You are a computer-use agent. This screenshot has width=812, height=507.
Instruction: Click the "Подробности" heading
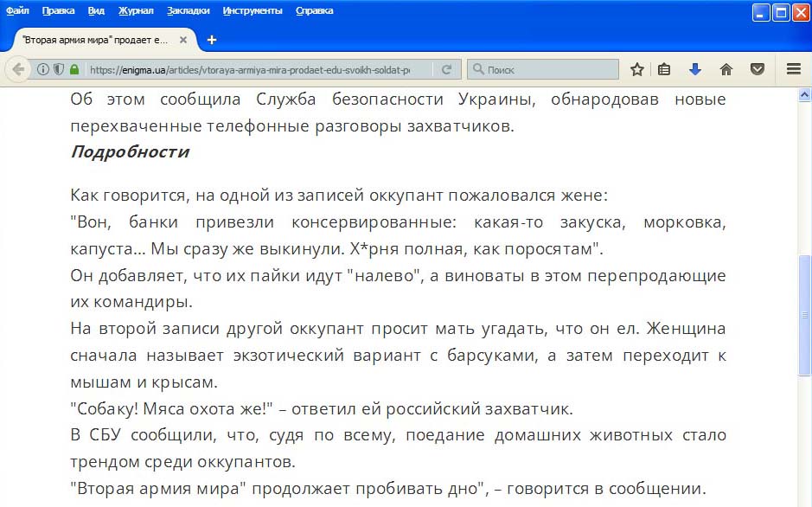(130, 151)
